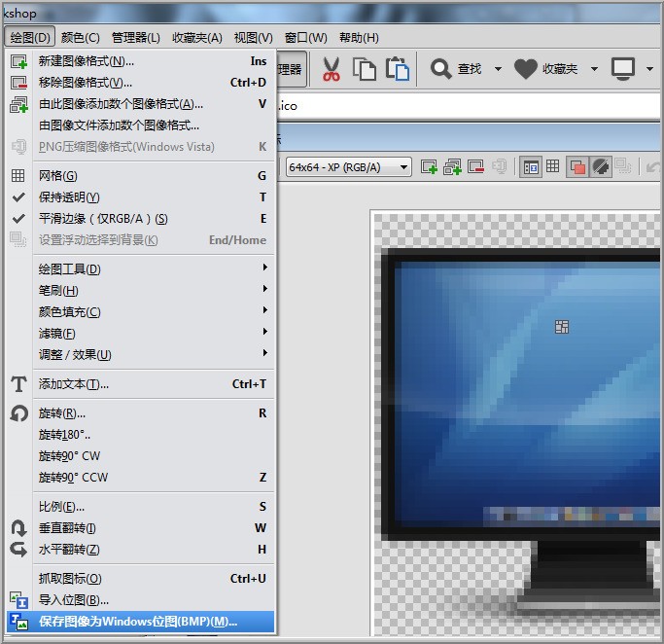Open the 帮助(H) menu
Viewport: 664px width, 644px height.
[359, 37]
